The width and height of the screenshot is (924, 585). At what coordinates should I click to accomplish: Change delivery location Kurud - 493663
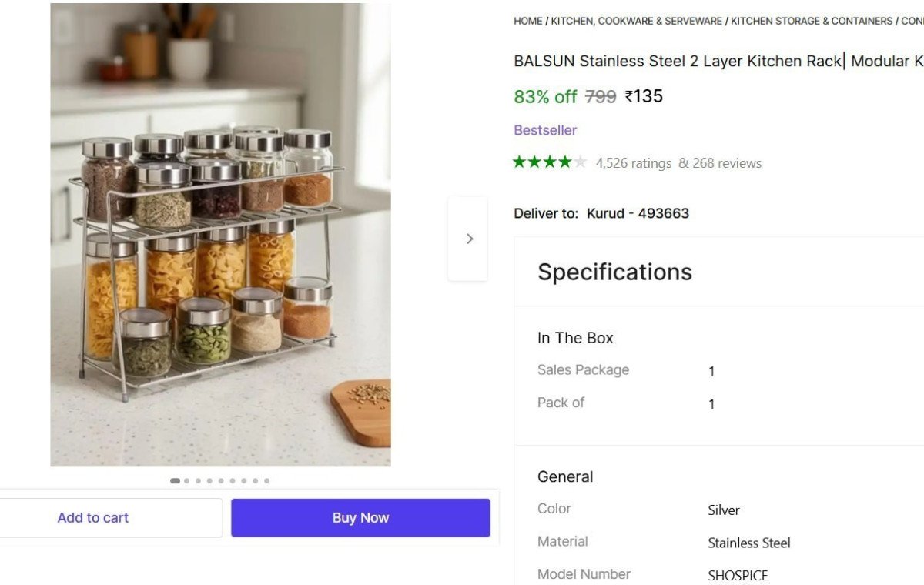[x=638, y=213]
